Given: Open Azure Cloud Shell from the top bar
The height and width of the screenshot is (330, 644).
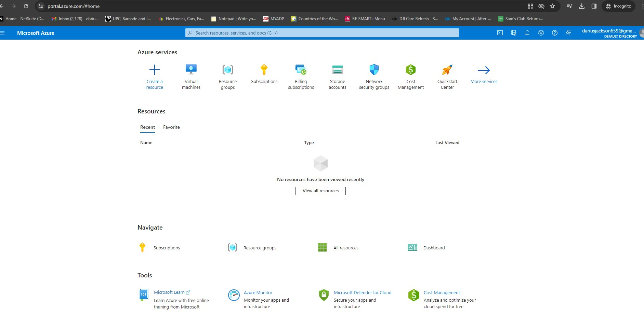Looking at the screenshot, I should point(500,33).
